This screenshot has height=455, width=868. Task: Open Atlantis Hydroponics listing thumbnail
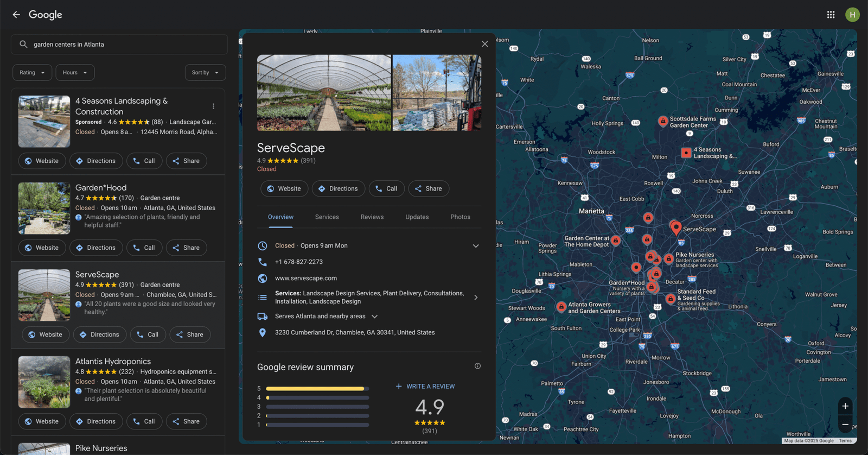[44, 382]
